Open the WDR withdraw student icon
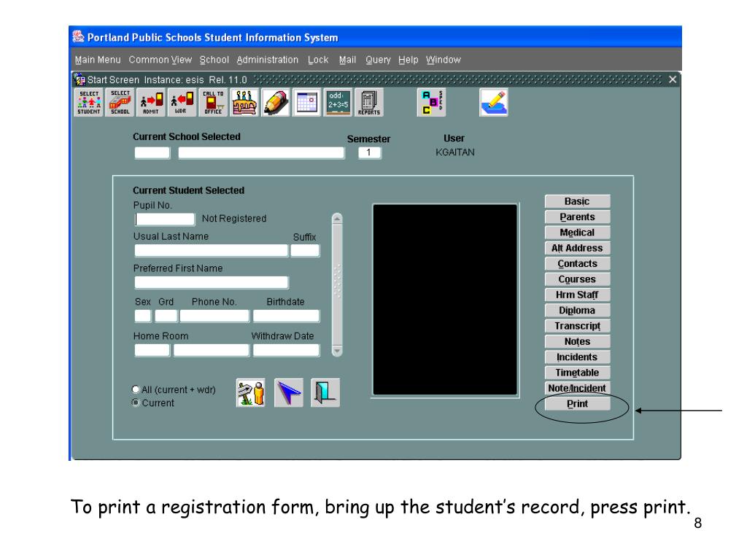Viewport: 747px width, 560px height. 182,102
